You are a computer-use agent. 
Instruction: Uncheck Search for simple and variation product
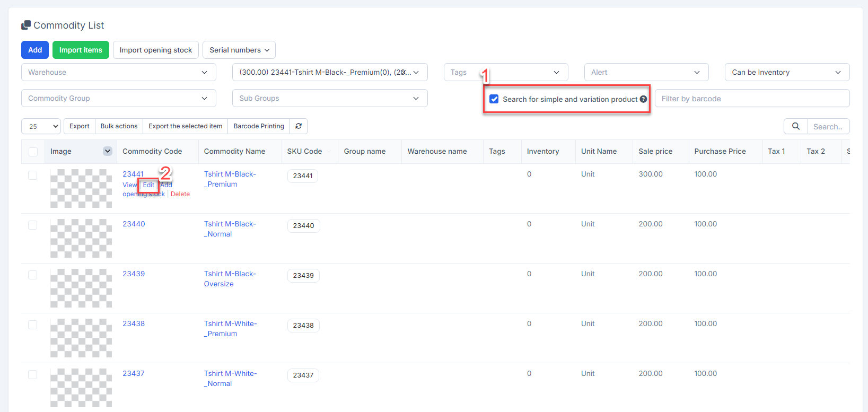(x=494, y=99)
